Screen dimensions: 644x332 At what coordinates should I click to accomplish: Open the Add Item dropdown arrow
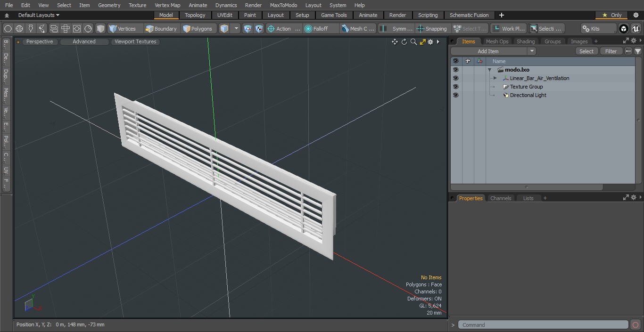531,51
